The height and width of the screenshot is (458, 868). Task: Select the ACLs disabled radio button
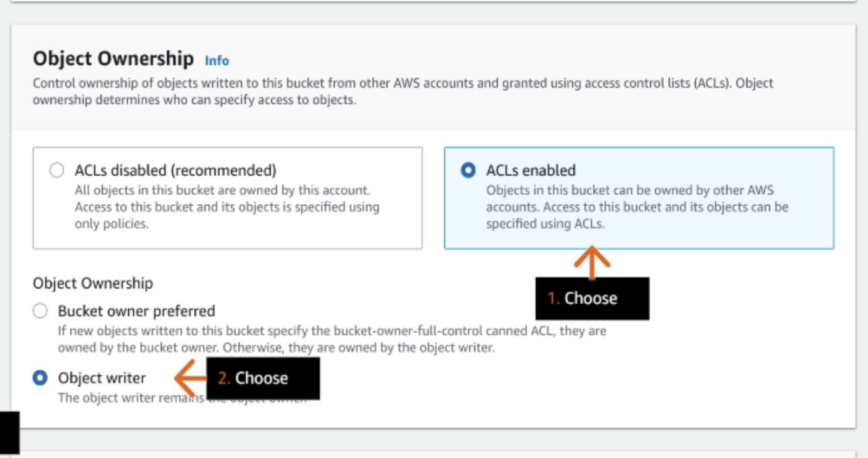56,170
